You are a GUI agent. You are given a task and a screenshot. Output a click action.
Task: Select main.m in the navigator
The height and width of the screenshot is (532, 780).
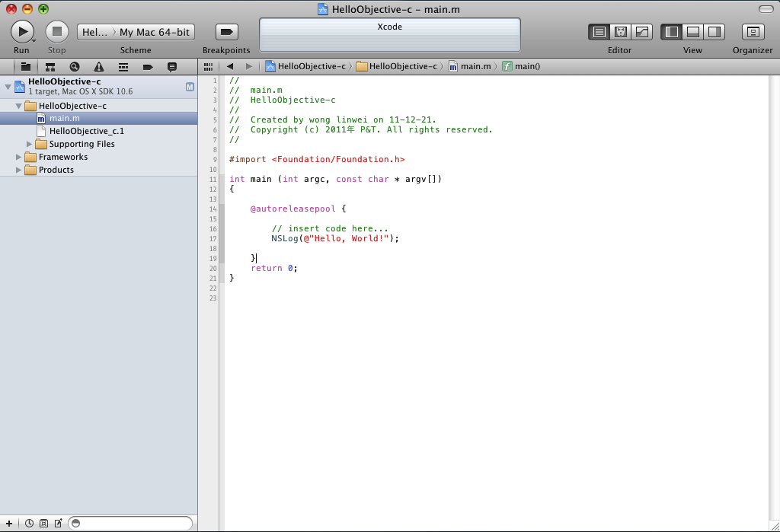click(x=98, y=118)
